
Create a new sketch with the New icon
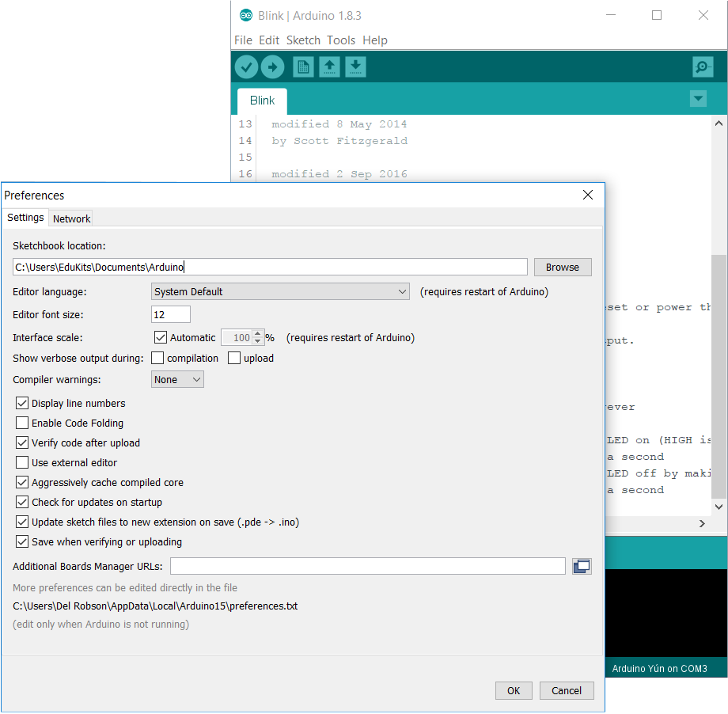(x=303, y=67)
